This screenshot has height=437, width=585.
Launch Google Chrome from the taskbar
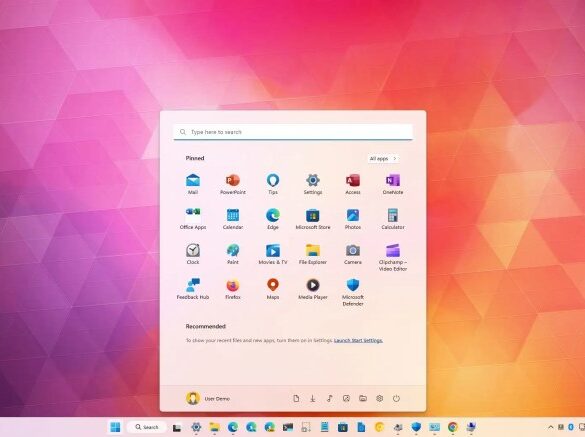pyautogui.click(x=453, y=427)
